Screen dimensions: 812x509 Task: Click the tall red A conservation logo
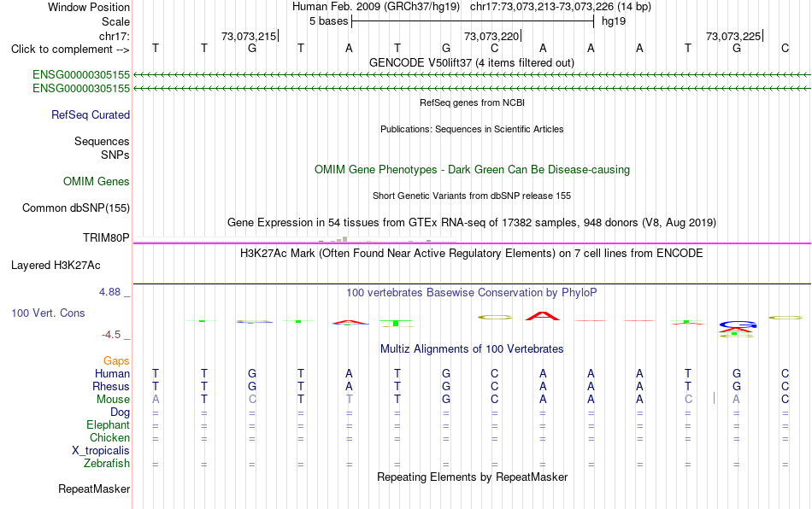[542, 316]
